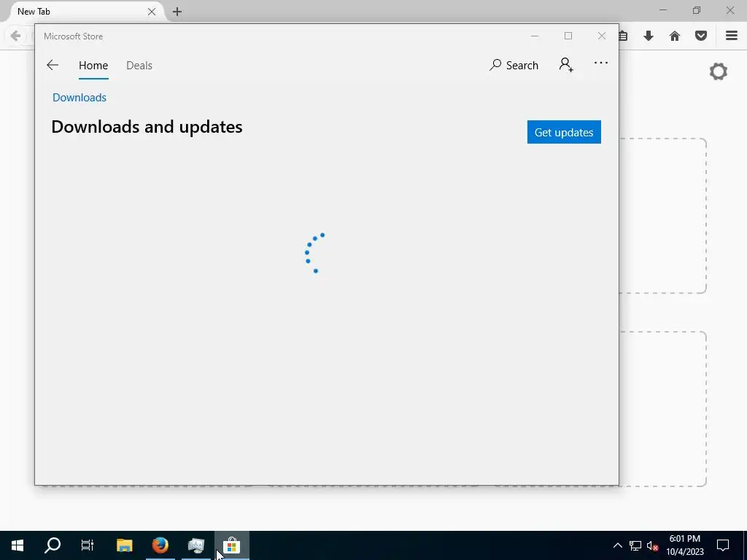
Task: Click the muted volume tray icon
Action: pos(652,545)
